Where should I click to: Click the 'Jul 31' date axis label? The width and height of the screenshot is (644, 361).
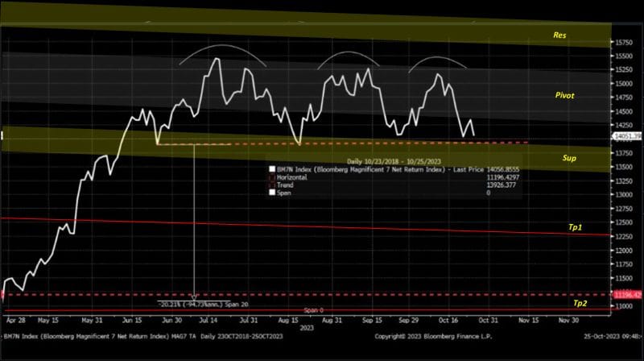pos(249,320)
